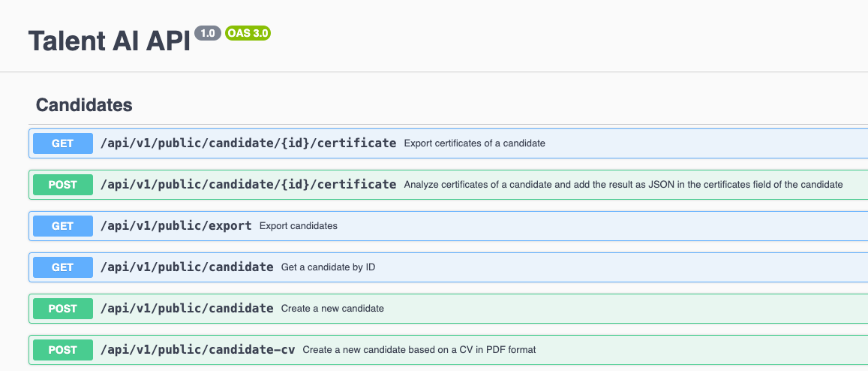Click the "Get a candidate by ID" description

pyautogui.click(x=328, y=267)
